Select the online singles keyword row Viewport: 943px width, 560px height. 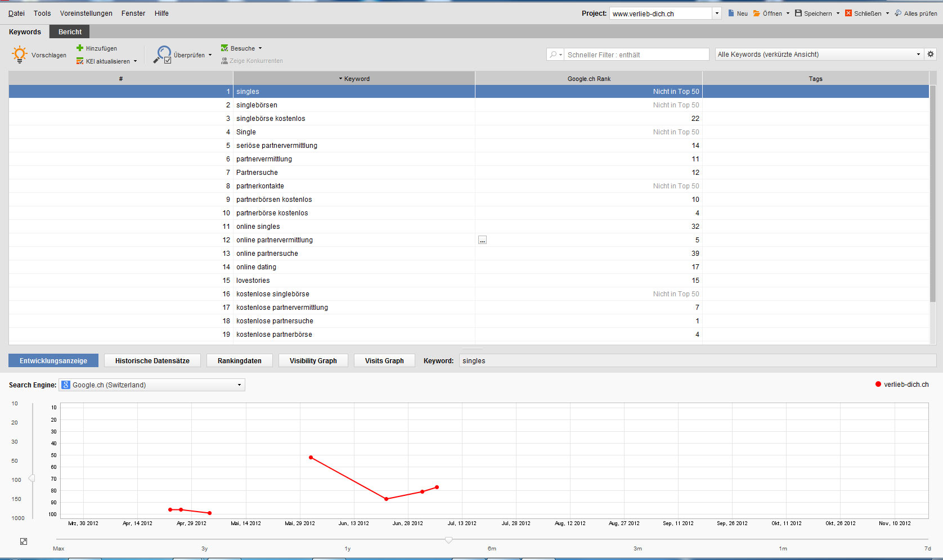(469, 227)
